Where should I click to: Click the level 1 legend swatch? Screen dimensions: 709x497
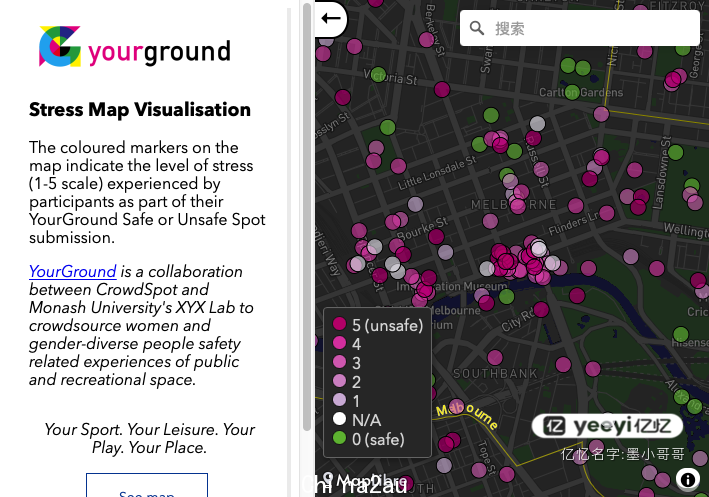click(340, 400)
